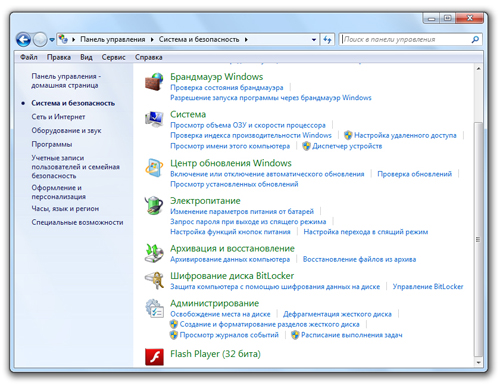The image size is (500, 385).
Task: Open the Power Options battery icon
Action: pos(154,205)
